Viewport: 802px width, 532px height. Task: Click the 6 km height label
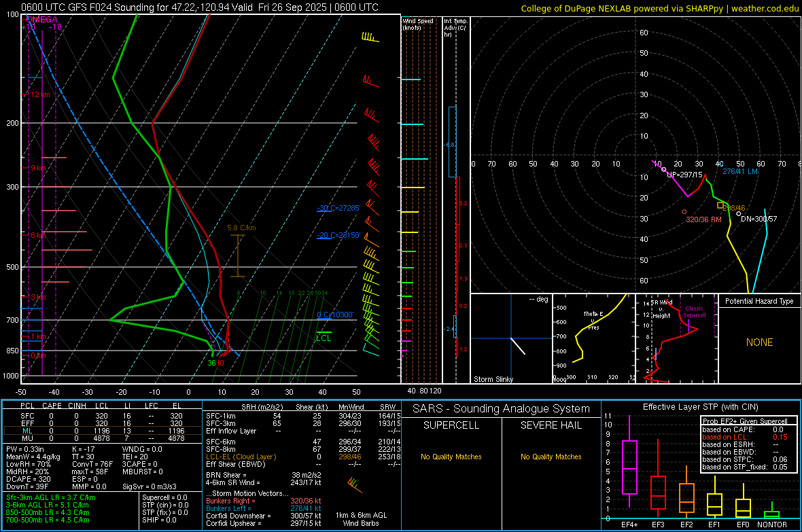click(39, 235)
